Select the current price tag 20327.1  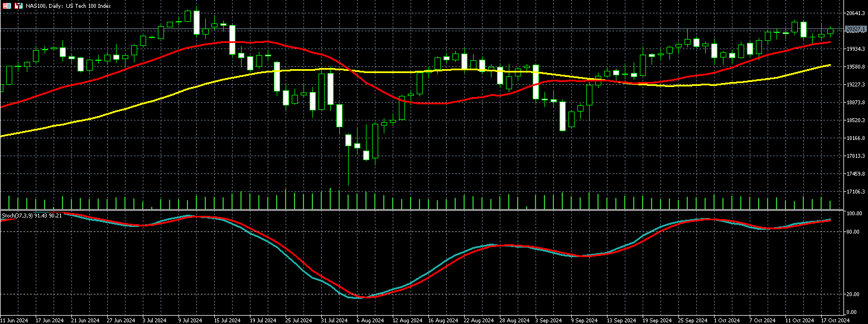pos(856,28)
